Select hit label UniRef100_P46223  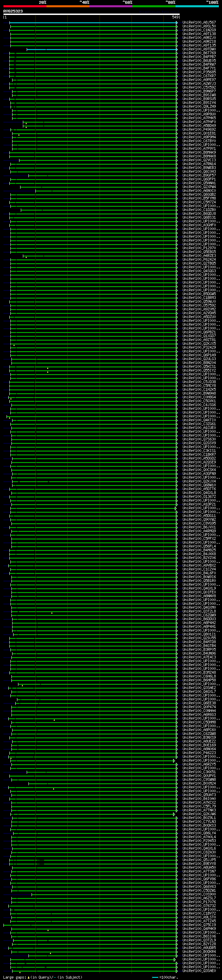[x=199, y=753]
